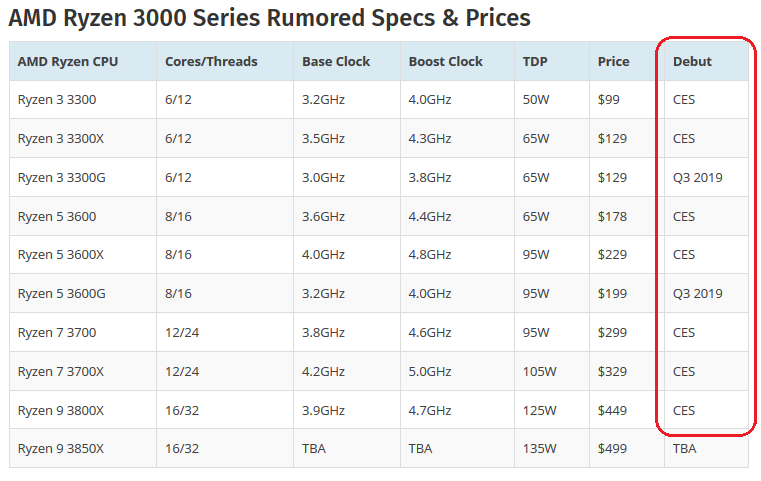Select the Ryzen 9 3850X cell
Image resolution: width=761 pixels, height=481 pixels.
pos(61,449)
